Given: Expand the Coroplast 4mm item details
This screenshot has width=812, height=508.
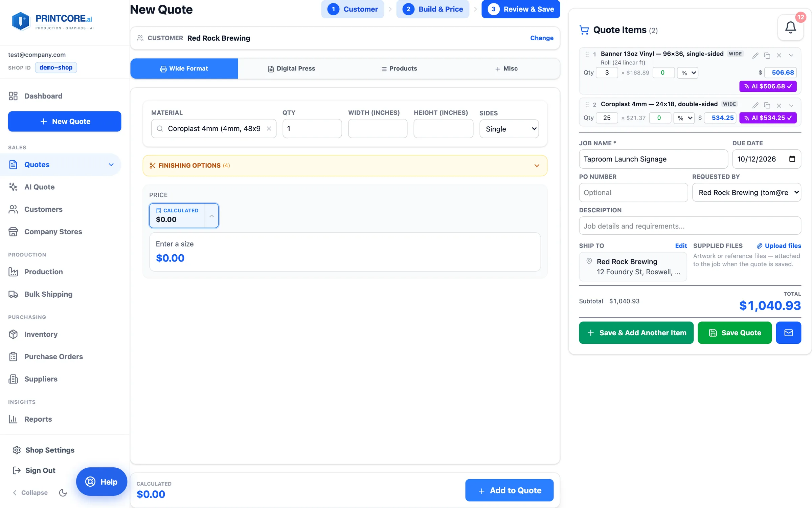Looking at the screenshot, I should tap(791, 105).
